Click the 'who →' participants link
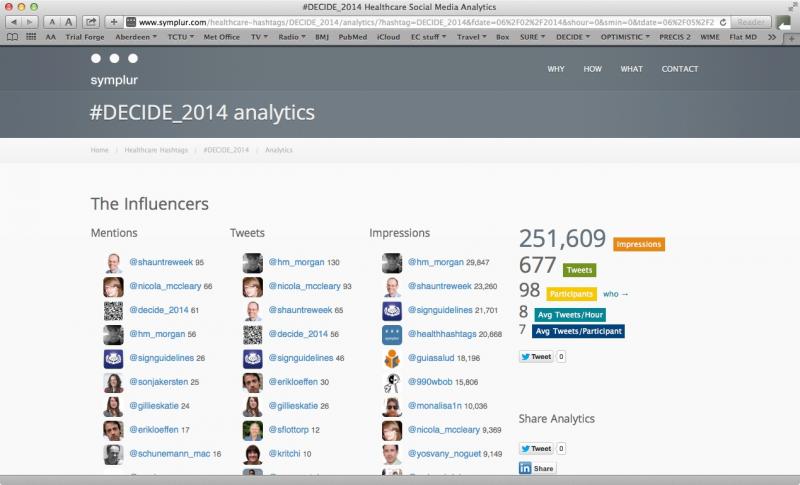This screenshot has height=485, width=800. pos(616,294)
